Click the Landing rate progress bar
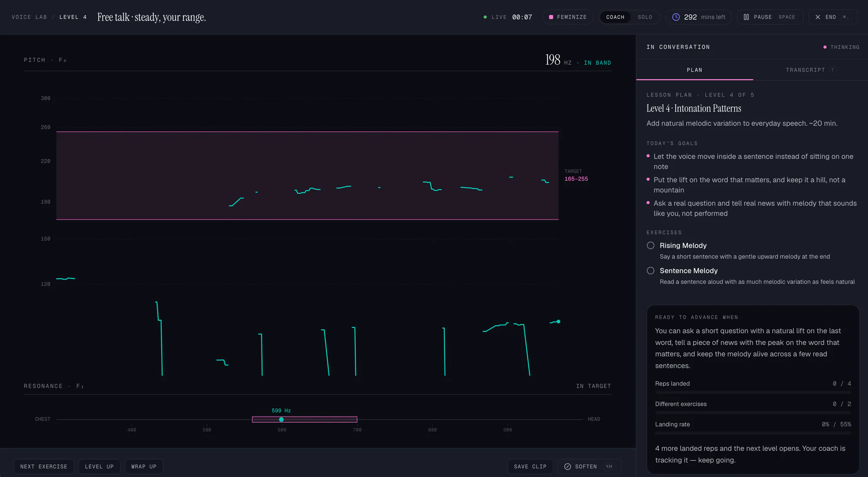Image resolution: width=868 pixels, height=477 pixels. click(753, 433)
